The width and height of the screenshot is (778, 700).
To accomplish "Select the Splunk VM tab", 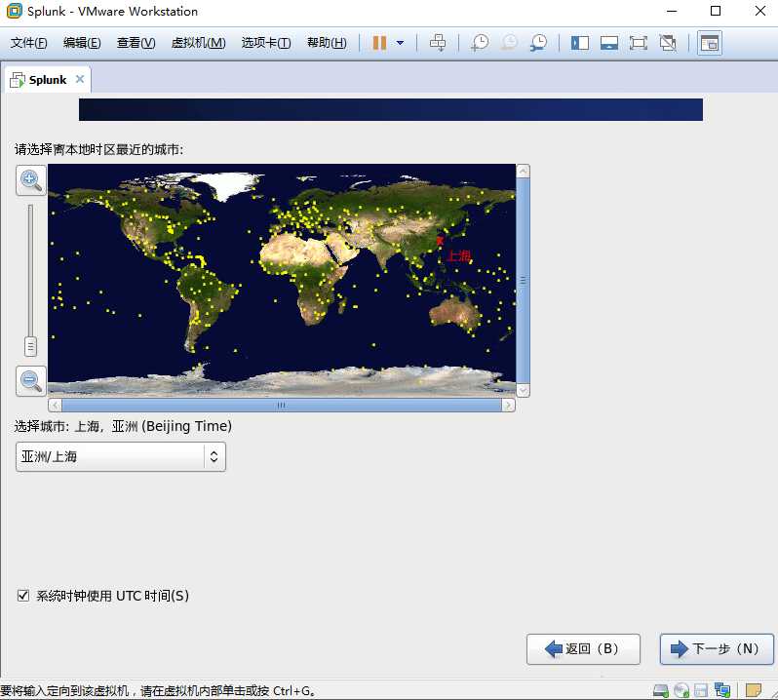I will click(48, 80).
